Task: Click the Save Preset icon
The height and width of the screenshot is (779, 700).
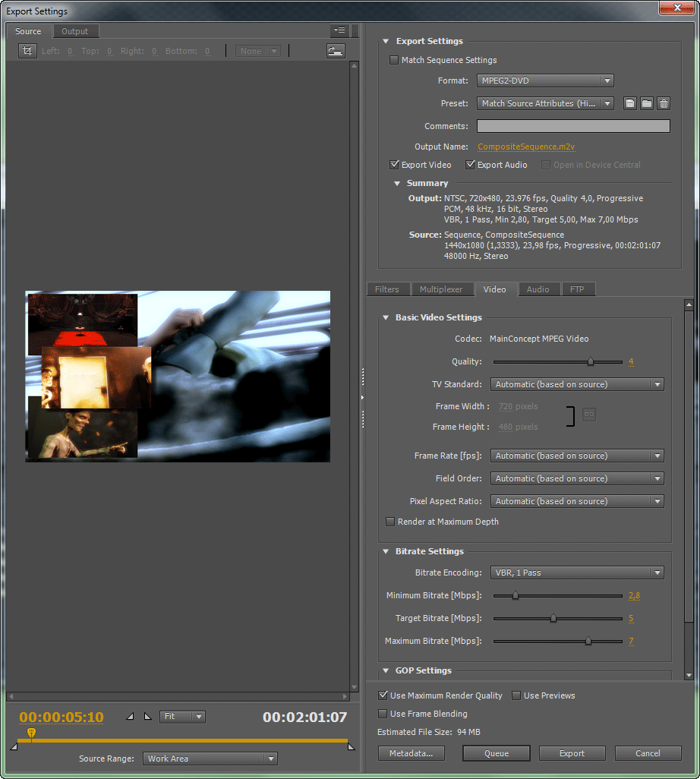Action: [x=630, y=103]
